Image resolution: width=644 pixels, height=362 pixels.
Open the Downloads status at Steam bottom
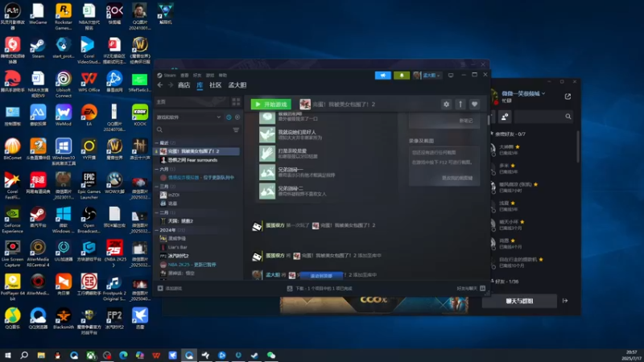320,289
